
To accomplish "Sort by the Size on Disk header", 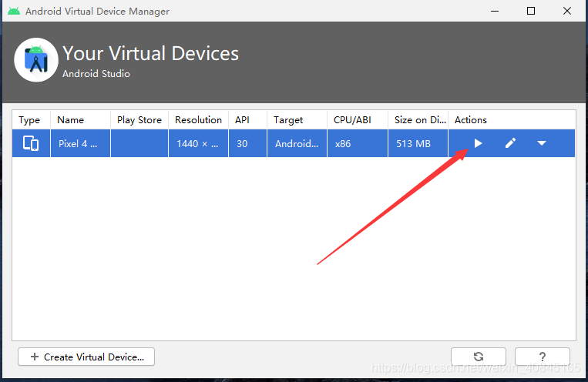I will [x=418, y=120].
